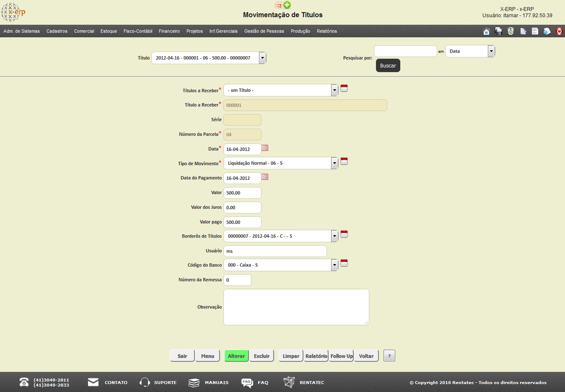The width and height of the screenshot is (565, 392).
Task: Open Comercial menu
Action: click(84, 31)
